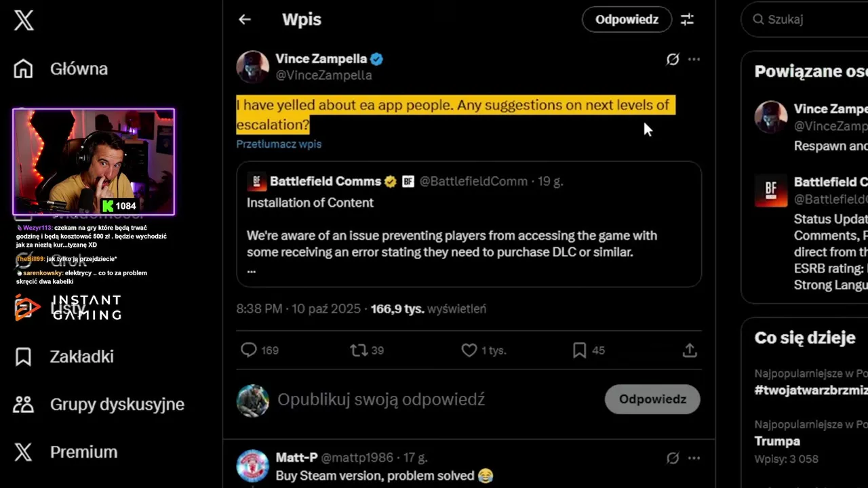Open the reply filter settings icon

pos(687,20)
